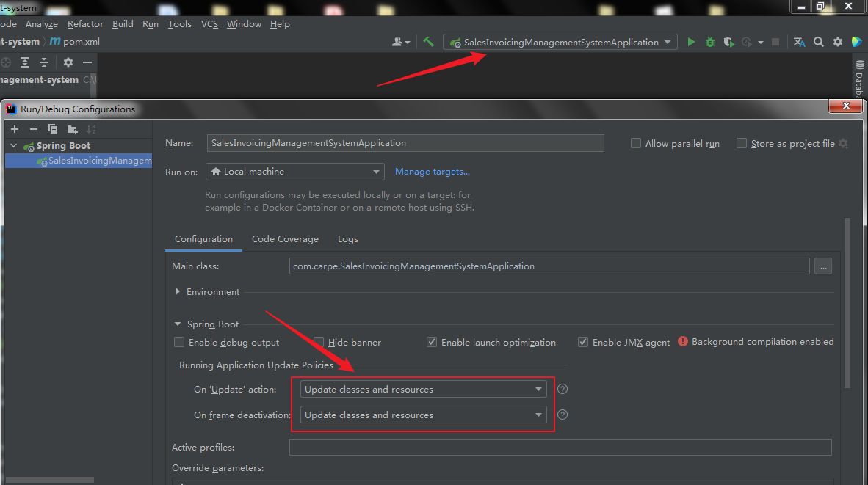868x485 pixels.
Task: Click the Main class input field
Action: click(549, 266)
